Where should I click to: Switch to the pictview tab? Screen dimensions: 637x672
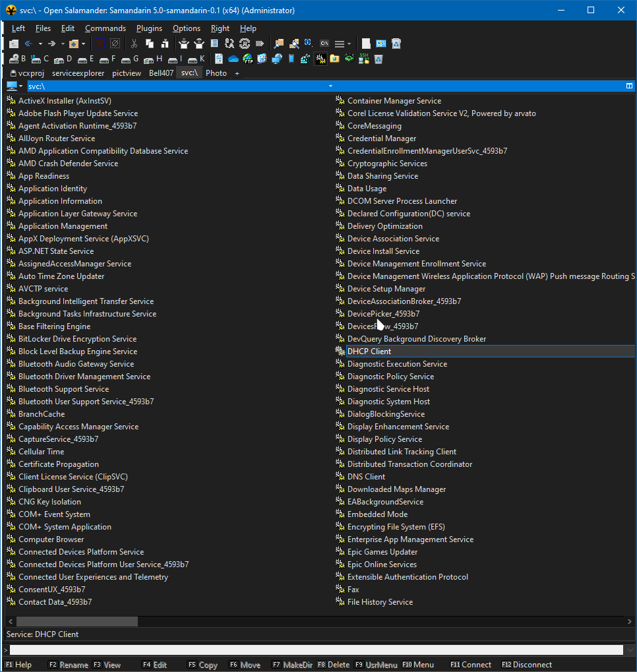(127, 73)
